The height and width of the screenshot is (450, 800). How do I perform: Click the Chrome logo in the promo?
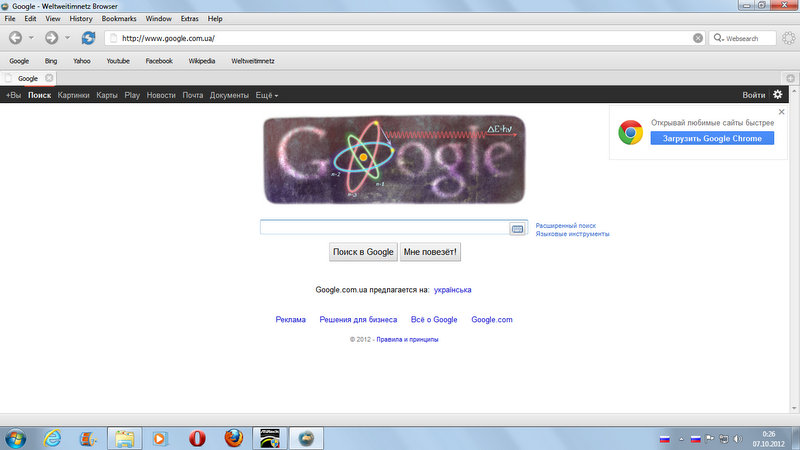coord(631,133)
